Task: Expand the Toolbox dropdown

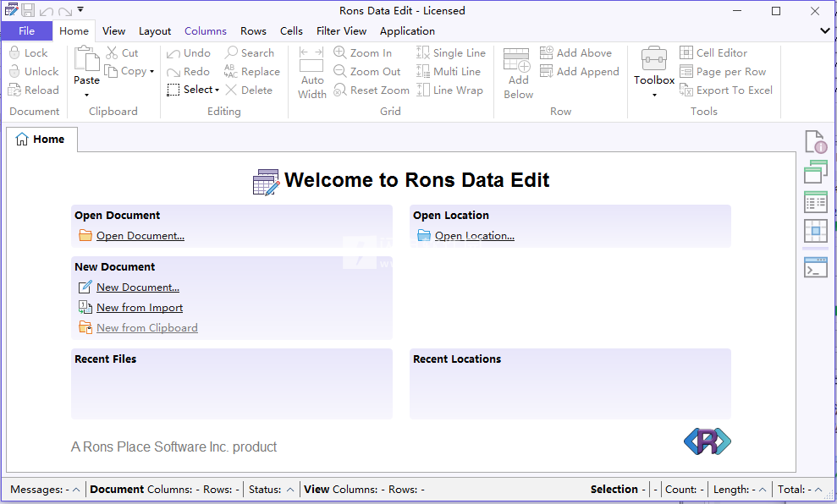Action: 654,96
